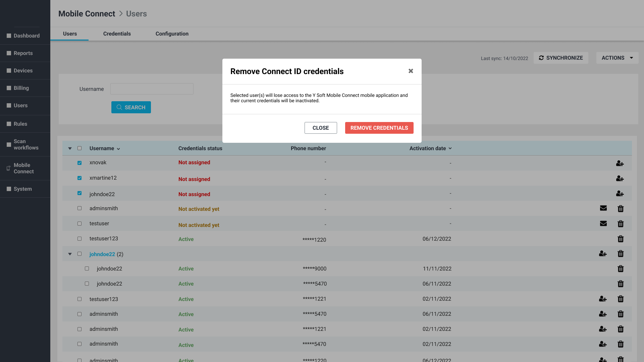
Task: Collapse the johndoe22 (2) group
Action: coord(70,254)
